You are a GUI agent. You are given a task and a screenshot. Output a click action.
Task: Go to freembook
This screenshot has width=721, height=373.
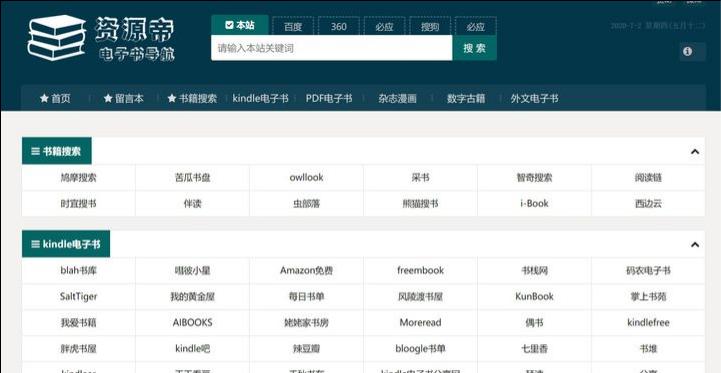tap(420, 270)
